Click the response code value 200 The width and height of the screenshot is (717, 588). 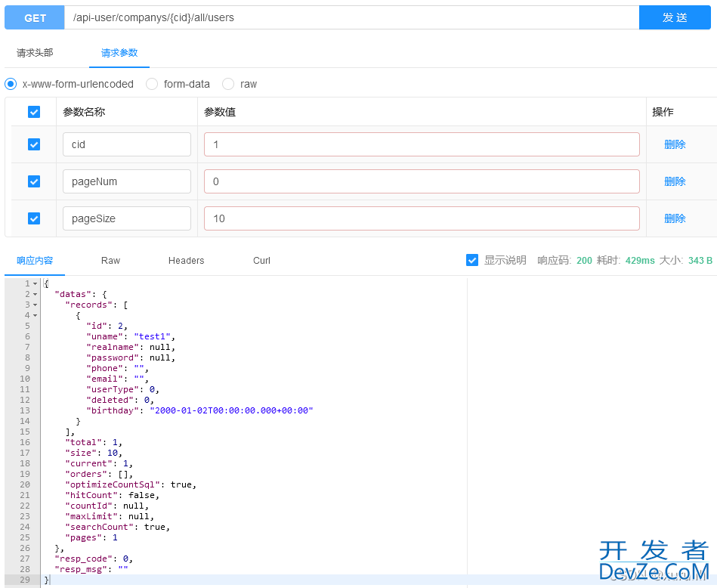(x=584, y=260)
